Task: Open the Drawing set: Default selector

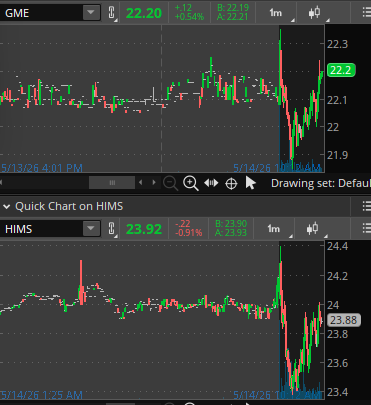Action: click(321, 183)
